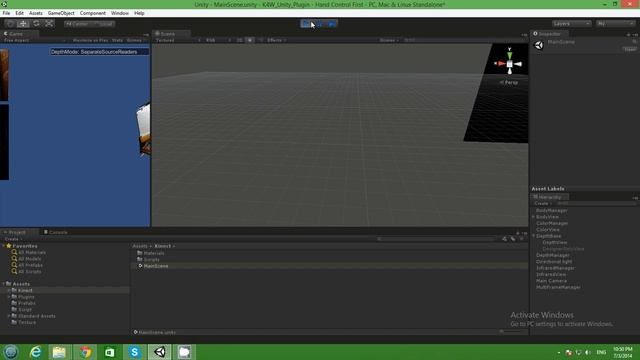Screen dimensions: 640x360
Task: Click the Persp label under gizmo
Action: pyautogui.click(x=509, y=82)
